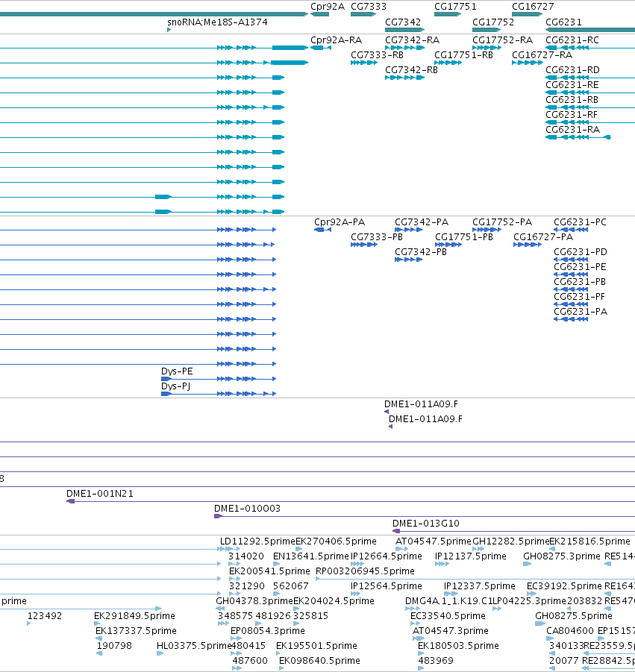Viewport: 635px width, 672px height.
Task: Select the CG6231-RE transcript label
Action: click(x=572, y=85)
